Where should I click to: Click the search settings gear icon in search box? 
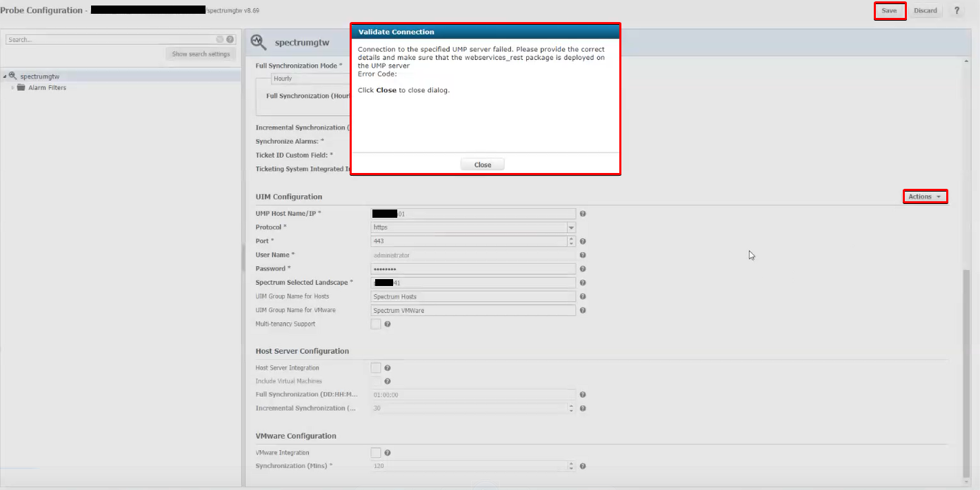220,40
